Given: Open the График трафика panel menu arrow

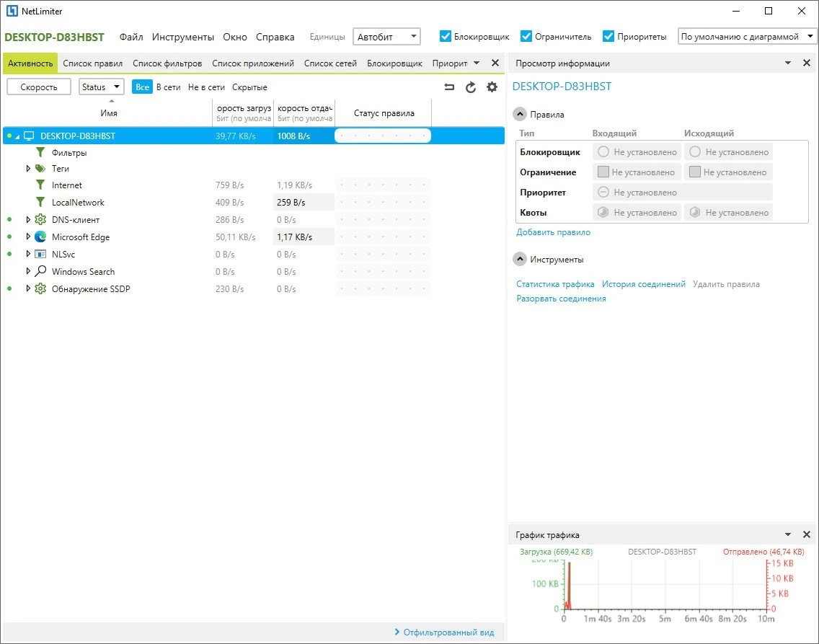Looking at the screenshot, I should [788, 534].
